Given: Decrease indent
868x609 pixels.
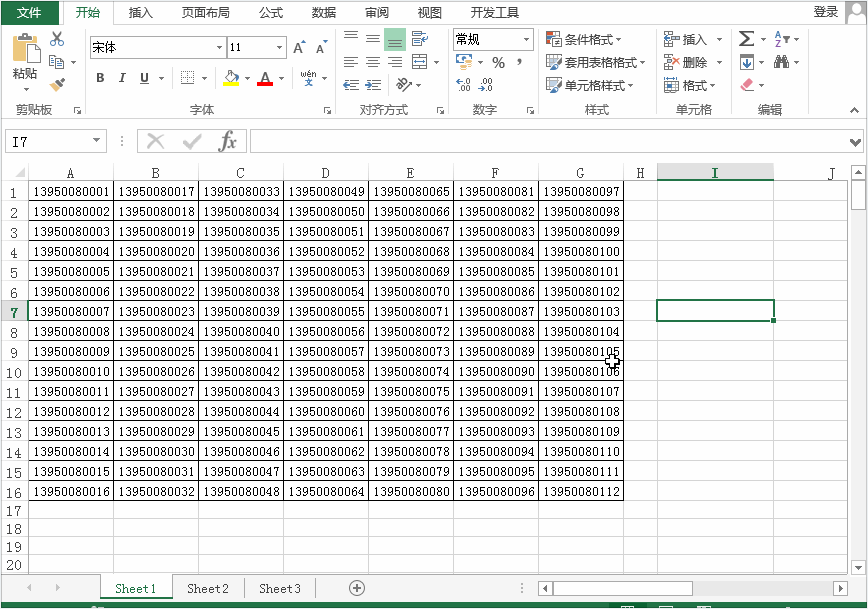Looking at the screenshot, I should coord(350,85).
